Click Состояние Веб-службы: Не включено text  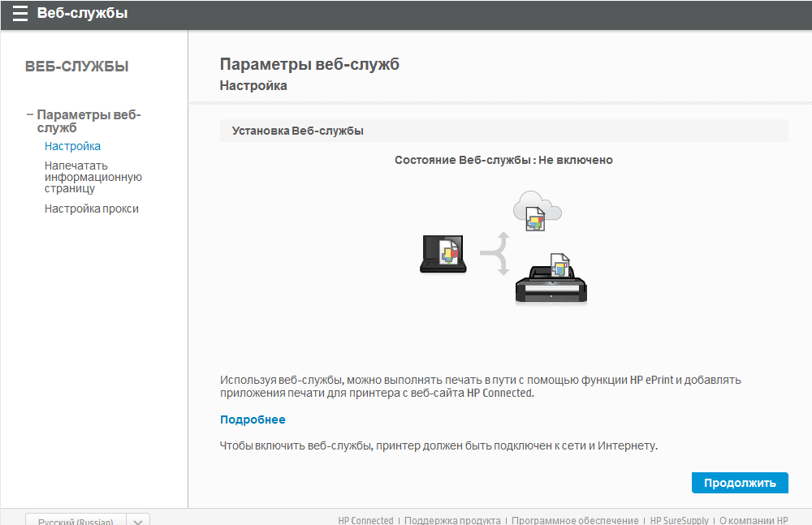tap(503, 160)
